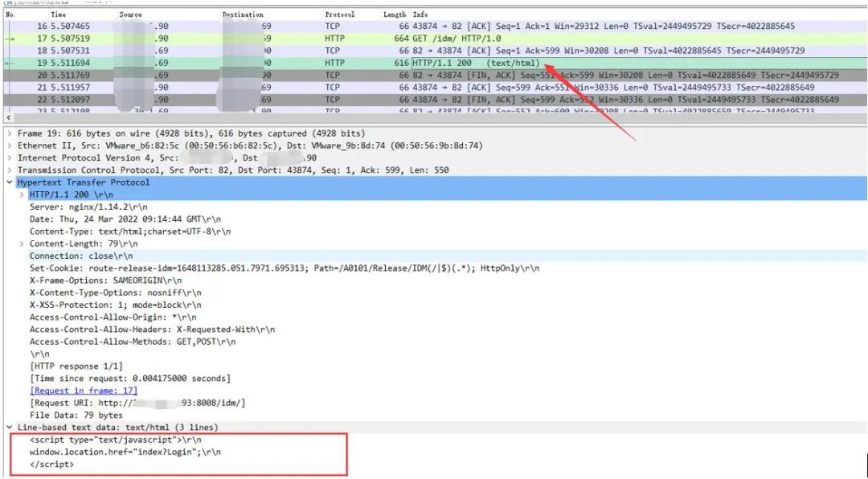Select the closing </script> line
This screenshot has height=479, width=868.
click(x=51, y=464)
